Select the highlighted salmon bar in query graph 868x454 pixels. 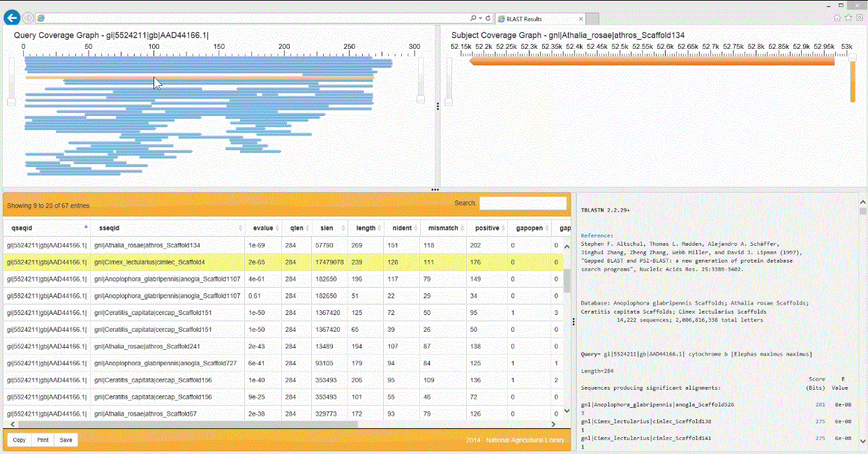(x=199, y=77)
